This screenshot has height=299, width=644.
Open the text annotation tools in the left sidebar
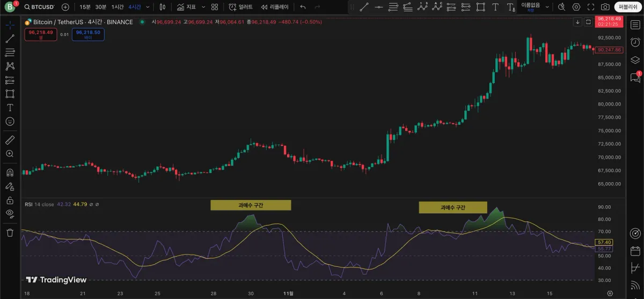pos(10,108)
